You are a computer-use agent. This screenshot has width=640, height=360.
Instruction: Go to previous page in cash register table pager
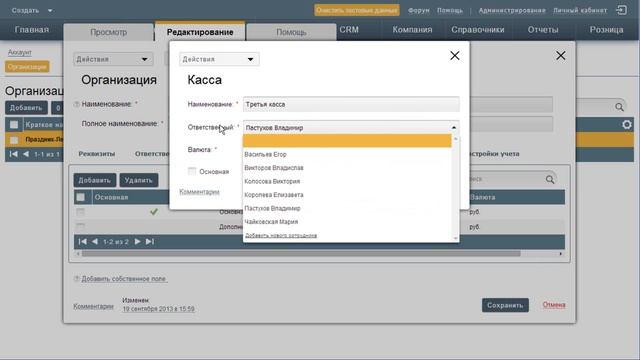pyautogui.click(x=95, y=242)
